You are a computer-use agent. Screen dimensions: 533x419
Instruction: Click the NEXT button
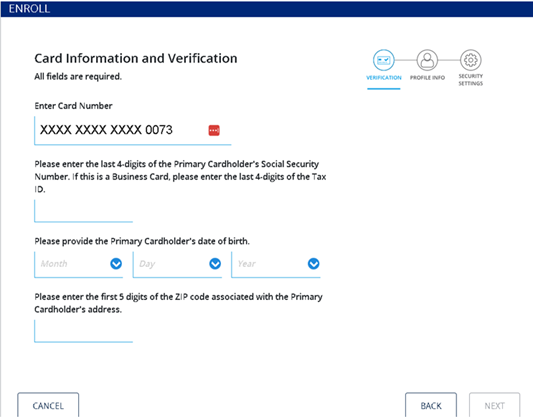[x=494, y=405]
